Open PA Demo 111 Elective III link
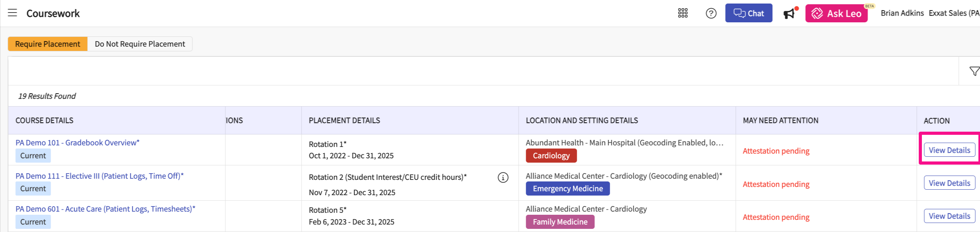Viewport: 980px width, 232px height. pyautogui.click(x=99, y=176)
